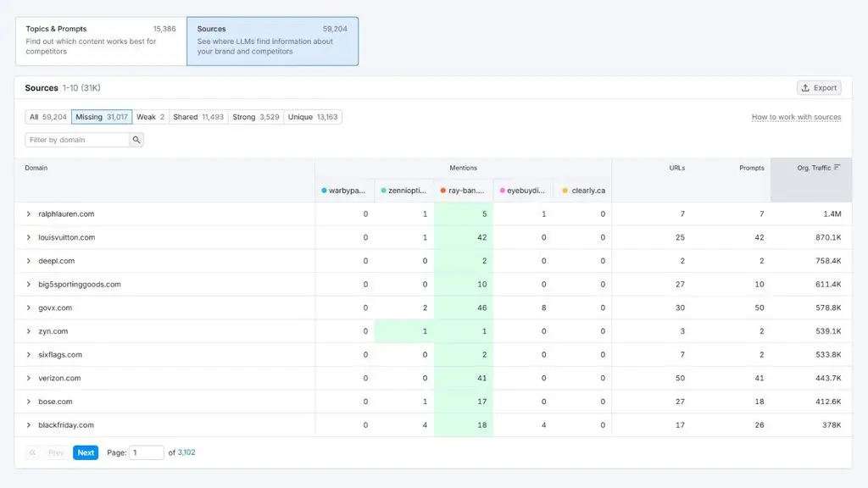Screen dimensions: 868x488
Task: Expand the deepl.com row
Action: click(29, 261)
